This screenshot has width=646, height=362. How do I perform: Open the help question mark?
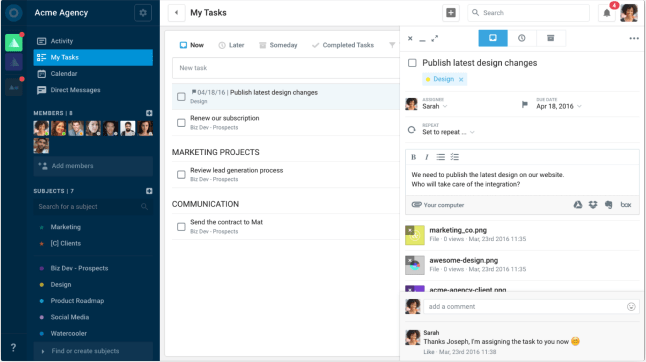tap(13, 347)
